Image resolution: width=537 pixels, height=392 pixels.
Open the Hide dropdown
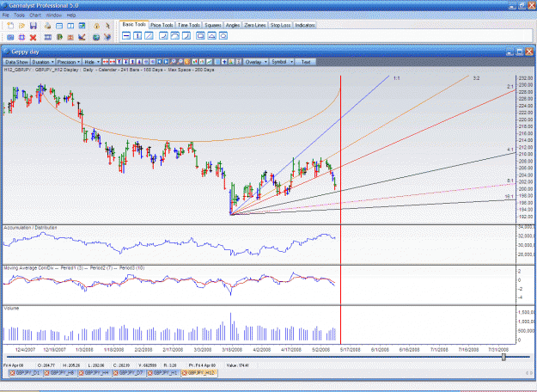(x=91, y=62)
